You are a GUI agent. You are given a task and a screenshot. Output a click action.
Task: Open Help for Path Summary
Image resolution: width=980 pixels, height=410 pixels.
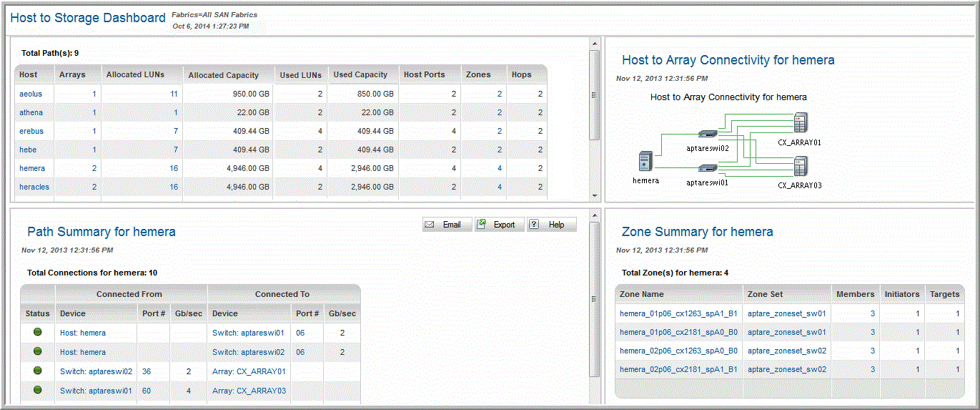click(x=551, y=225)
